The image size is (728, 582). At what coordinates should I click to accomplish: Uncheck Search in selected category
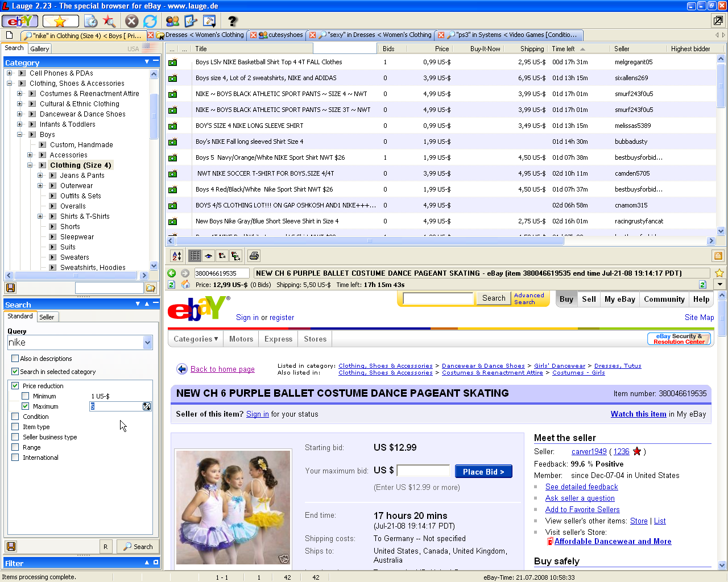[15, 372]
